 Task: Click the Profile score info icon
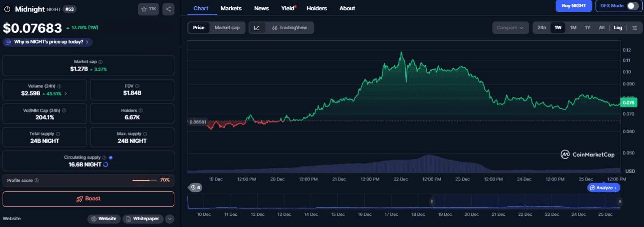[x=36, y=181]
